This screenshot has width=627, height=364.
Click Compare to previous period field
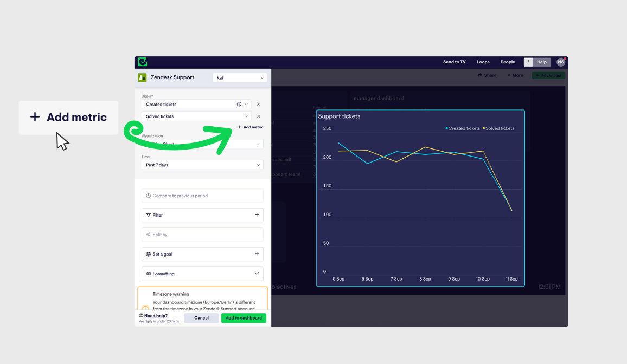pos(202,196)
